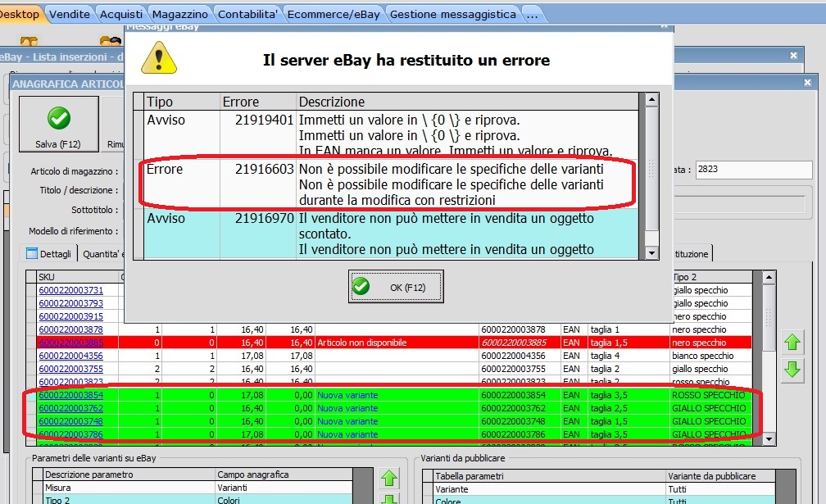Click the Salva (F12) save button
826x504 pixels.
coord(59,124)
